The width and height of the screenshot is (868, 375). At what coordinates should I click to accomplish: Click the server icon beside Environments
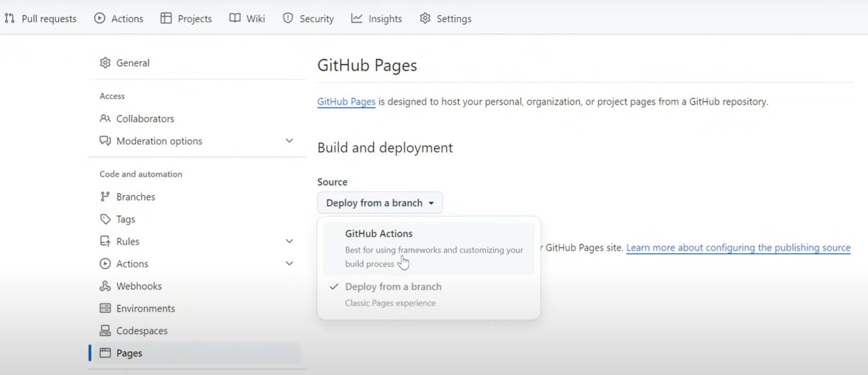(105, 308)
